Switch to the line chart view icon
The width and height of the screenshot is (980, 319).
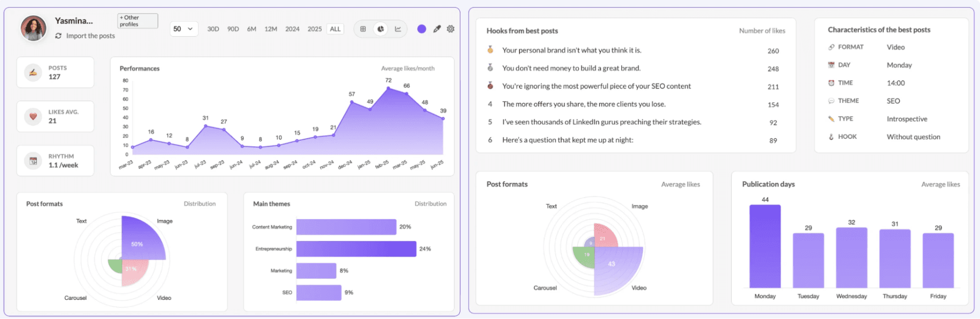pos(398,29)
